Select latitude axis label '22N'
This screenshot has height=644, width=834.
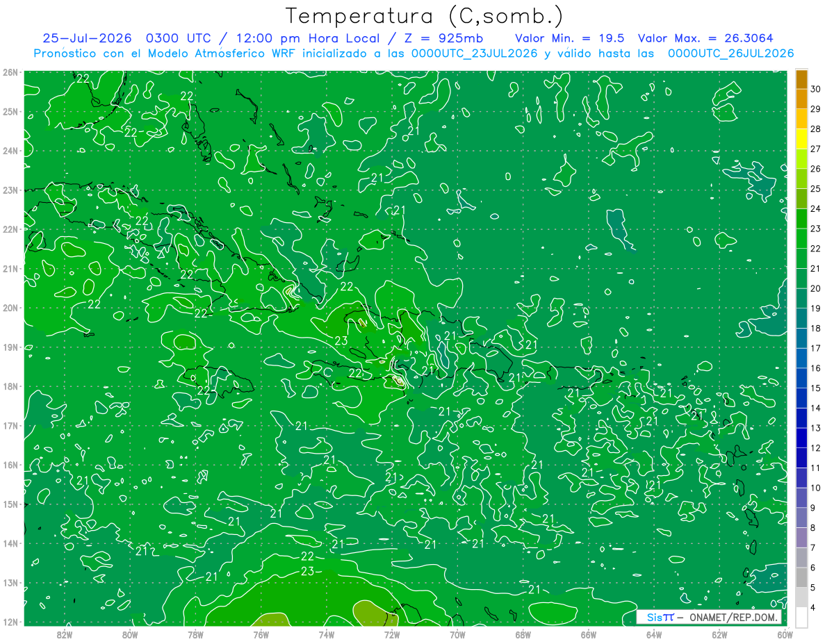(x=10, y=229)
